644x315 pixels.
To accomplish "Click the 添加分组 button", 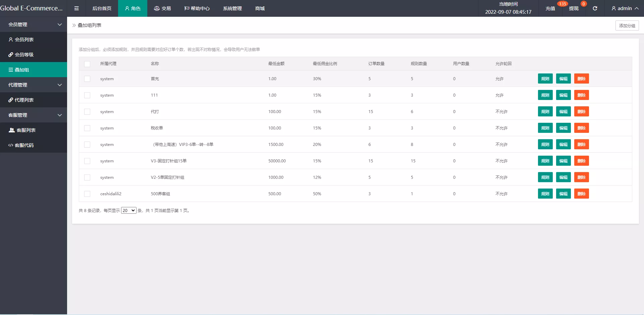I will click(627, 25).
